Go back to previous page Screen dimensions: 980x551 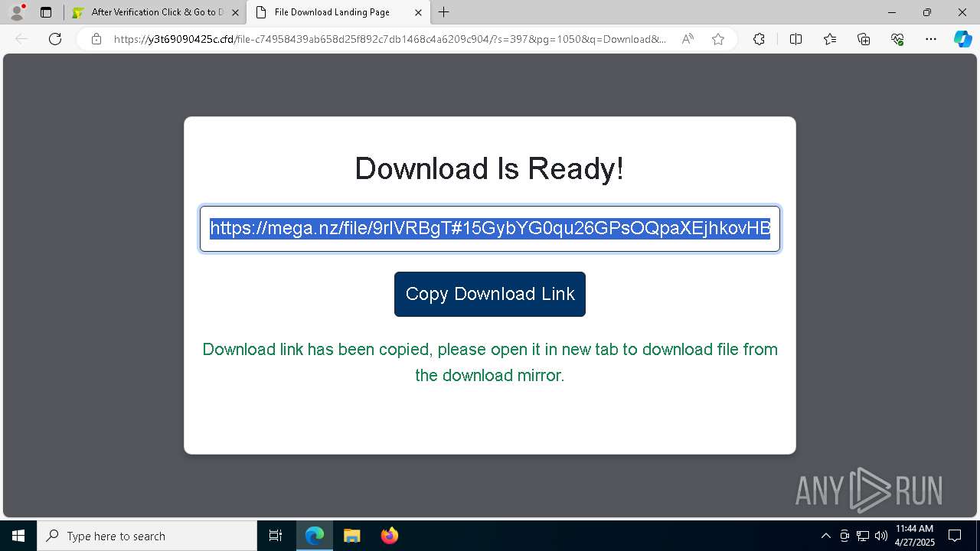click(21, 39)
